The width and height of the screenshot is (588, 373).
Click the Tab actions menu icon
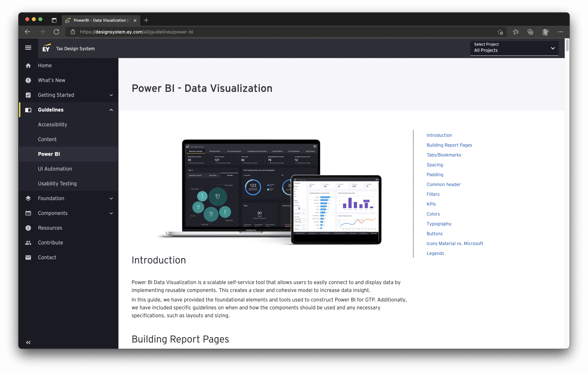coord(54,20)
